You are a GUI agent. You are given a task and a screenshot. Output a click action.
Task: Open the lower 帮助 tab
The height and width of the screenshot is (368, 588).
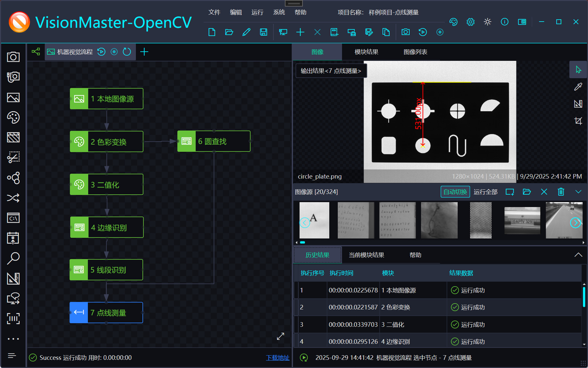[x=416, y=255]
